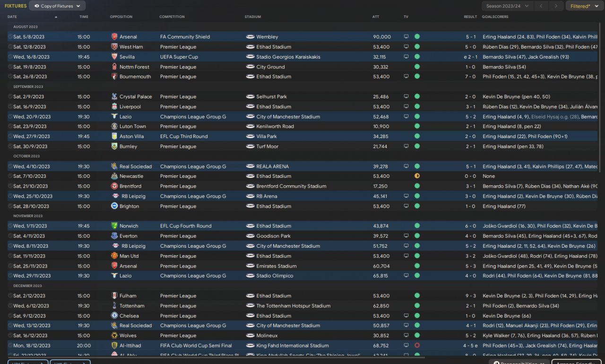Toggle the tick circle beside Sat, 2/9/2023
The width and height of the screenshot is (605, 364).
pyautogui.click(x=10, y=96)
